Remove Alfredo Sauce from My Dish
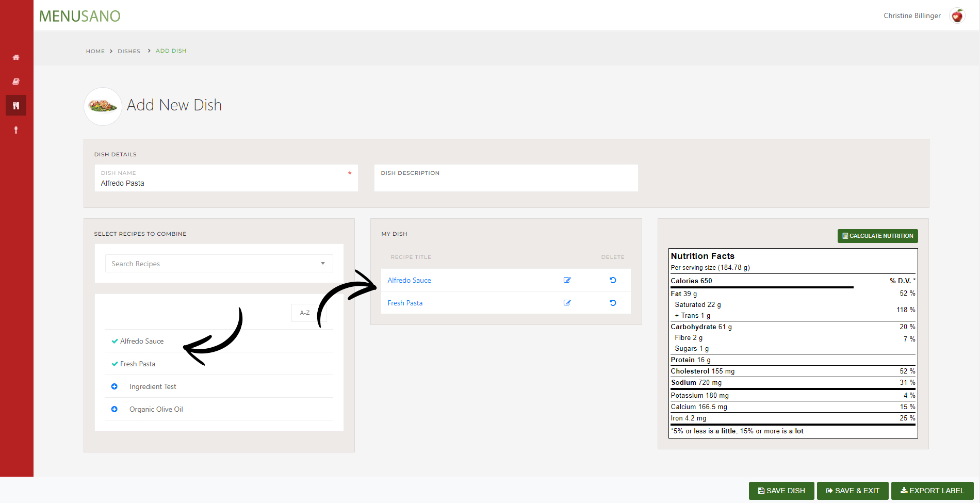Image resolution: width=980 pixels, height=503 pixels. tap(613, 280)
